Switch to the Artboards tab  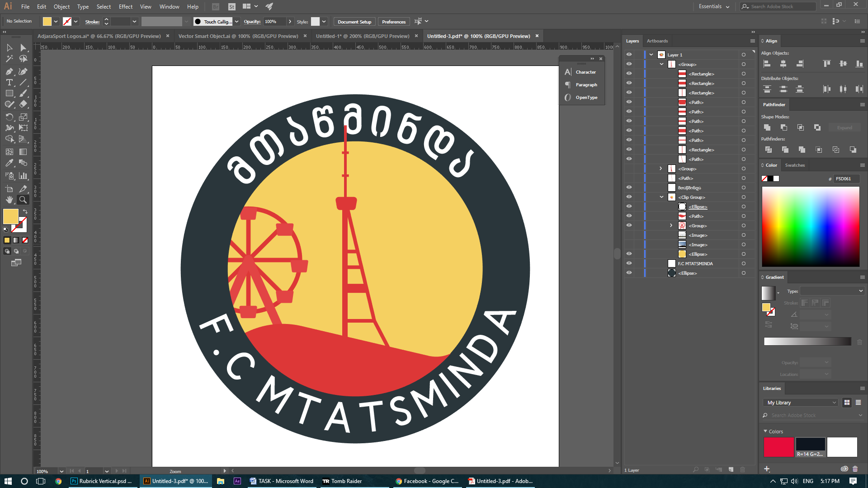(x=657, y=41)
